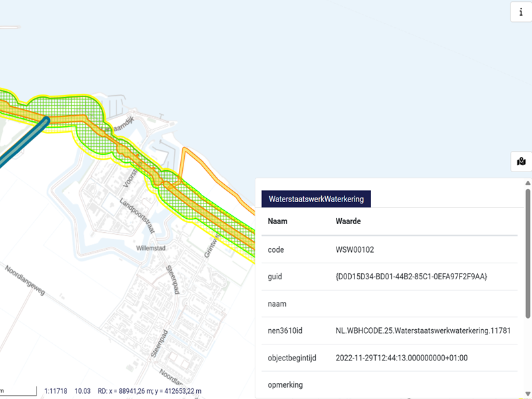Select the WaterstaatswerkWaterkering tab
This screenshot has height=399, width=532.
[x=316, y=199]
